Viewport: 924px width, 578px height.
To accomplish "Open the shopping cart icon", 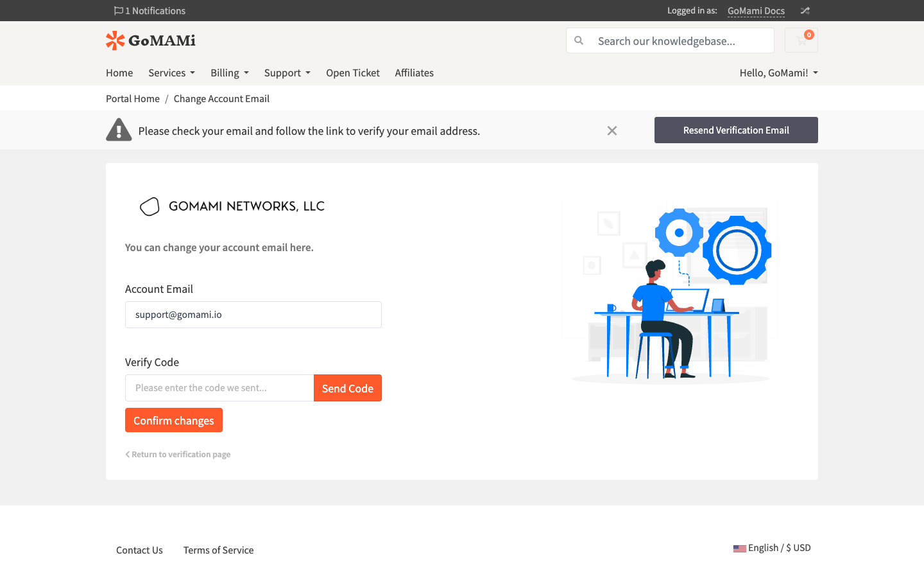I will point(801,40).
